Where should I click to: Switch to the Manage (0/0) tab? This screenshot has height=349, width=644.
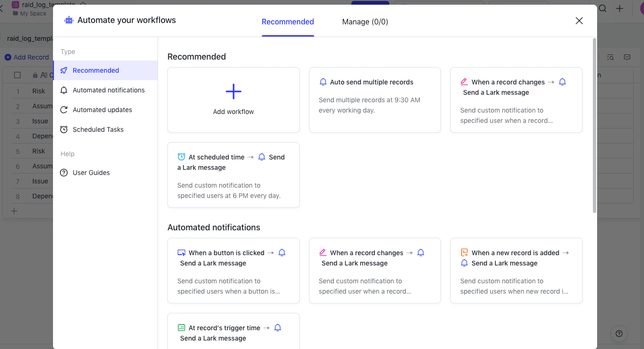click(365, 22)
